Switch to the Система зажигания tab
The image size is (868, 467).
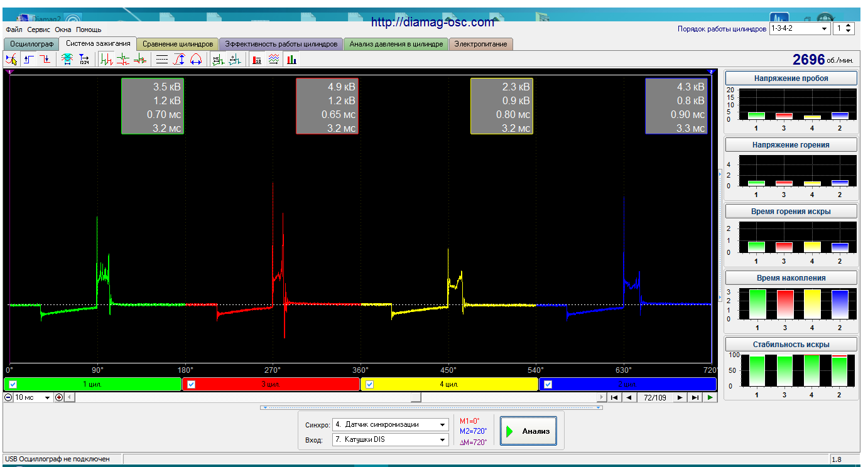[x=98, y=43]
